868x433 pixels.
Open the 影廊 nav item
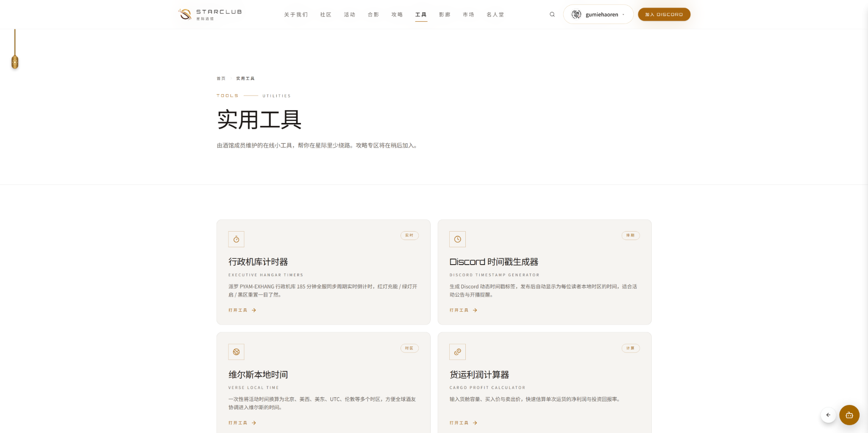(445, 14)
